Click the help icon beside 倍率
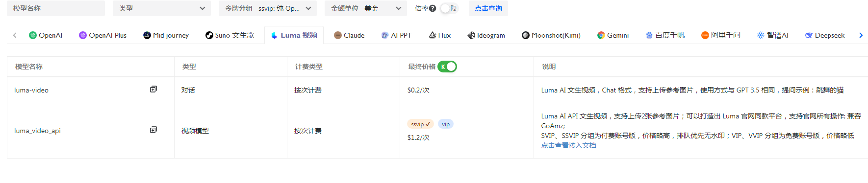 [x=433, y=8]
